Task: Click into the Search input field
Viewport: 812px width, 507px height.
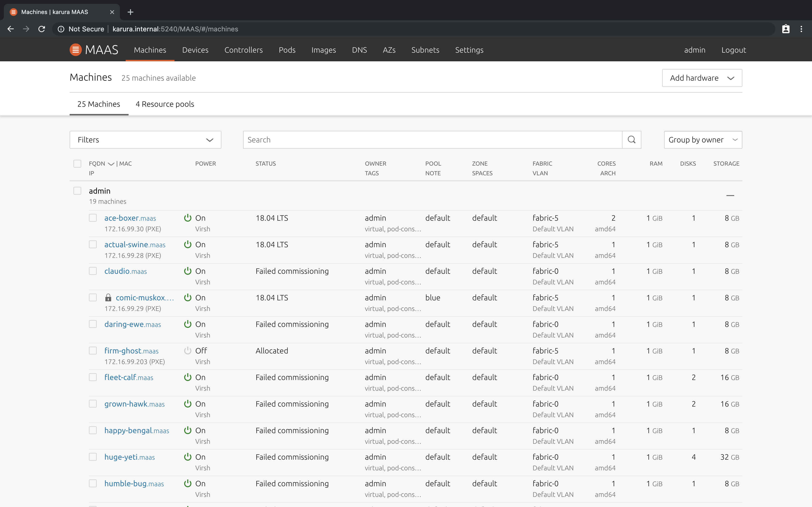Action: [432, 140]
